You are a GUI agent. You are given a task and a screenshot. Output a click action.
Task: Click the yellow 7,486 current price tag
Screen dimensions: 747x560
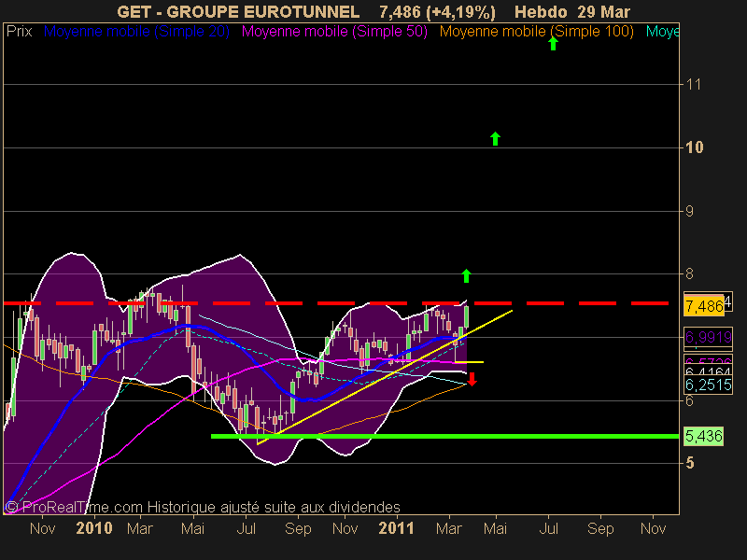(x=704, y=306)
